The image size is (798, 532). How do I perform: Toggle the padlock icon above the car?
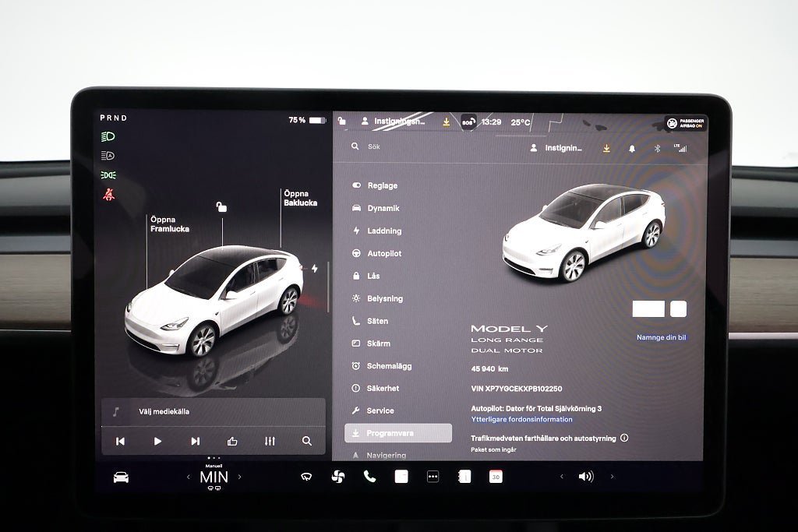click(221, 206)
